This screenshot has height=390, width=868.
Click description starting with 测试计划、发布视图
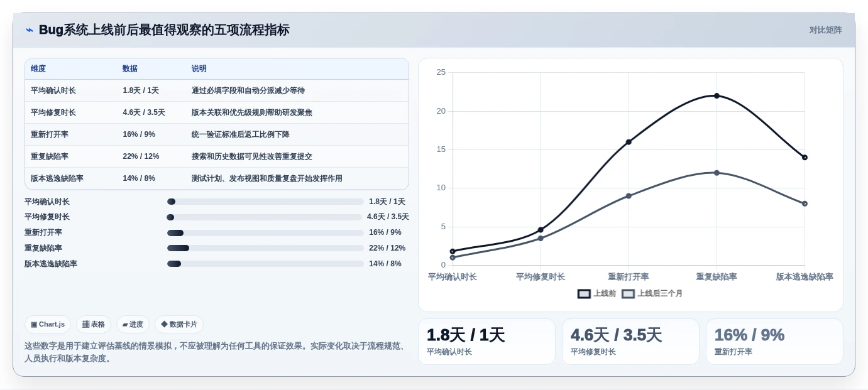coord(267,178)
